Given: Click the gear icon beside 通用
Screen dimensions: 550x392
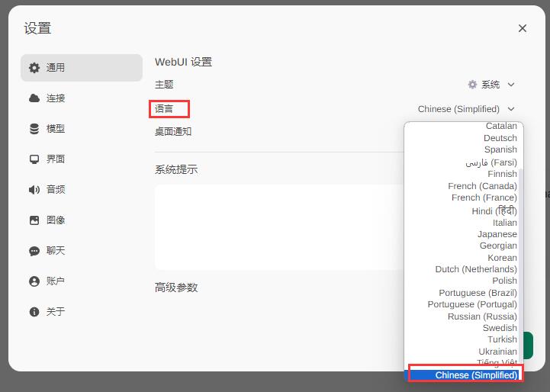Looking at the screenshot, I should click(x=34, y=68).
